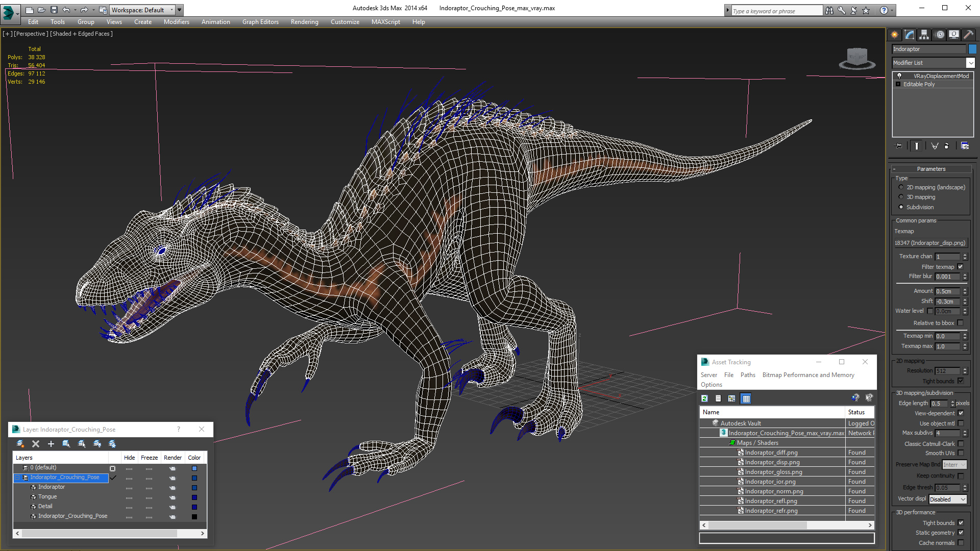Click the Options menu in Asset Tracking
Screen dimensions: 980x551
711,385
